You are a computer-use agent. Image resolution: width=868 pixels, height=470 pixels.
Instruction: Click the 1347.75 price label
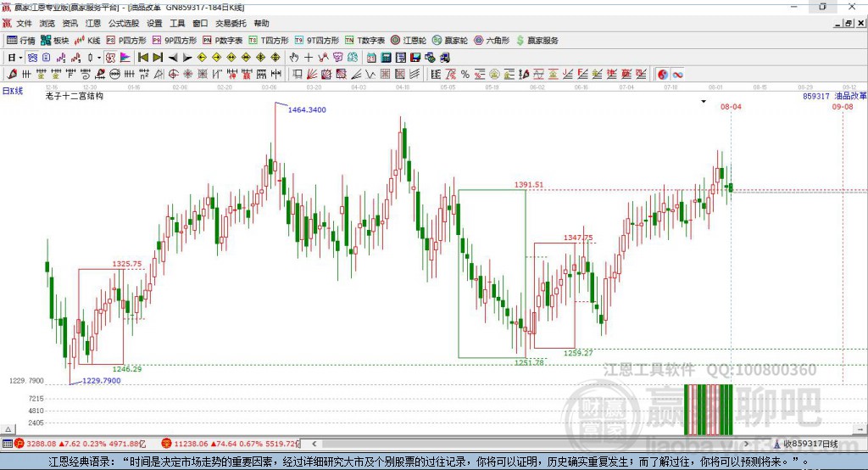(578, 238)
